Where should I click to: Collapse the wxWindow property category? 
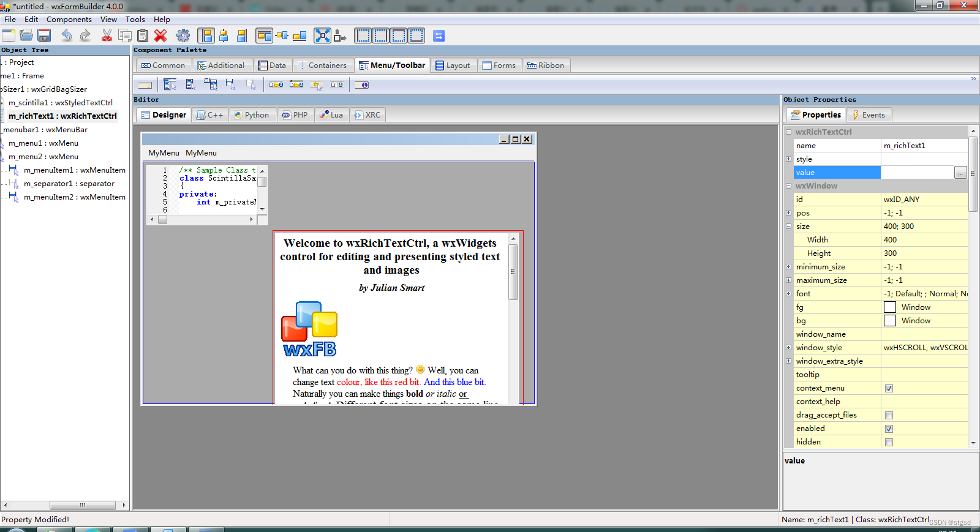point(789,185)
